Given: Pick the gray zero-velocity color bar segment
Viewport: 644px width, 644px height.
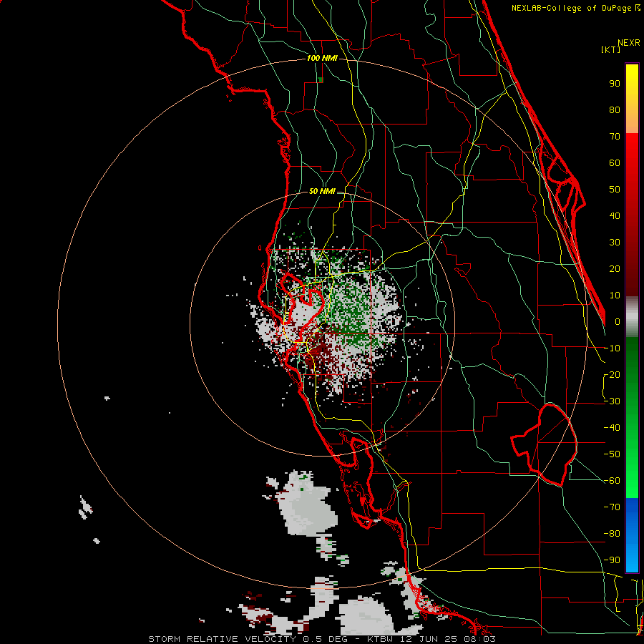Looking at the screenshot, I should coord(632,317).
